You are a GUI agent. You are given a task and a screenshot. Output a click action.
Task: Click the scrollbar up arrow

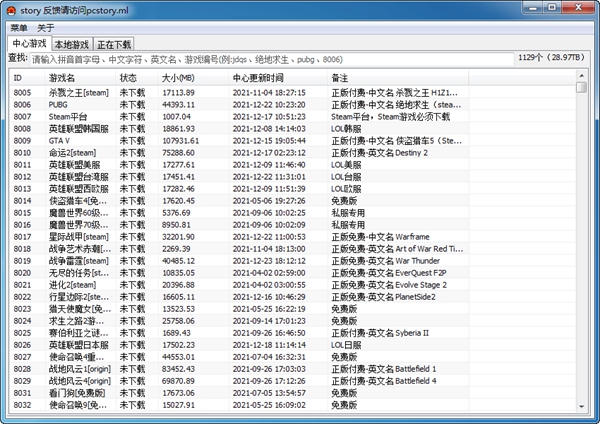point(581,76)
